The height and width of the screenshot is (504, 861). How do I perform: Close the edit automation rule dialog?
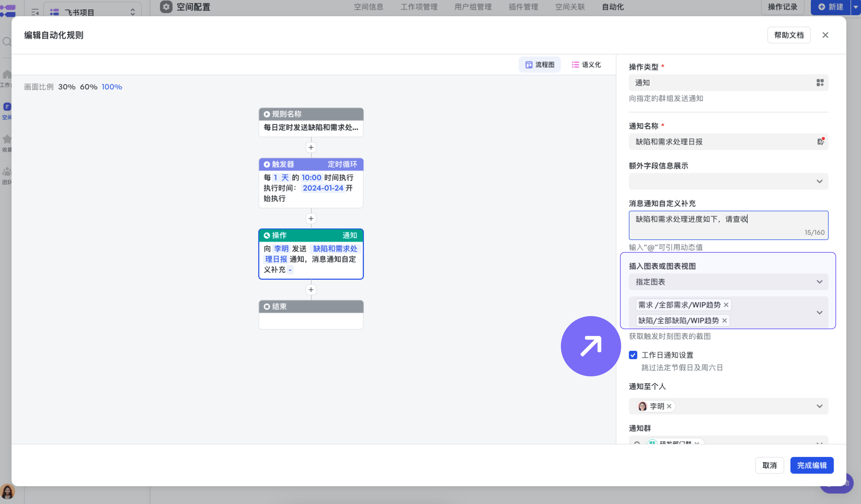(825, 35)
